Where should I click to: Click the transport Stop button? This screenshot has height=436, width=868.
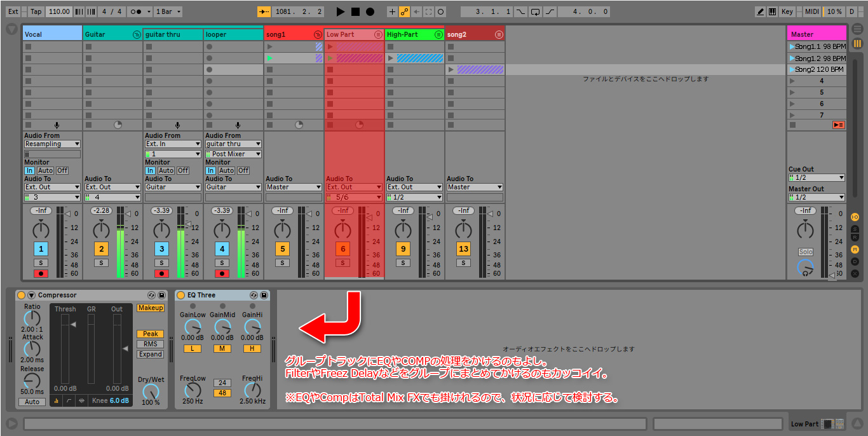[x=355, y=11]
